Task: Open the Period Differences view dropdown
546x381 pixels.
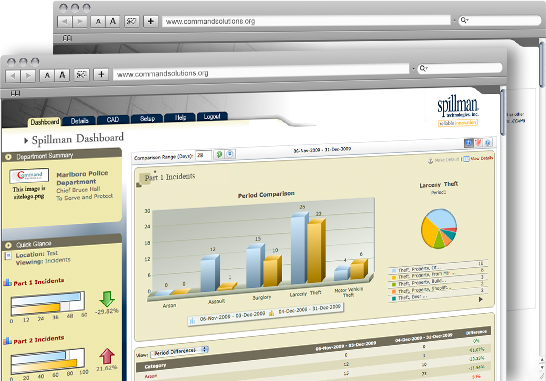Action: (179, 351)
